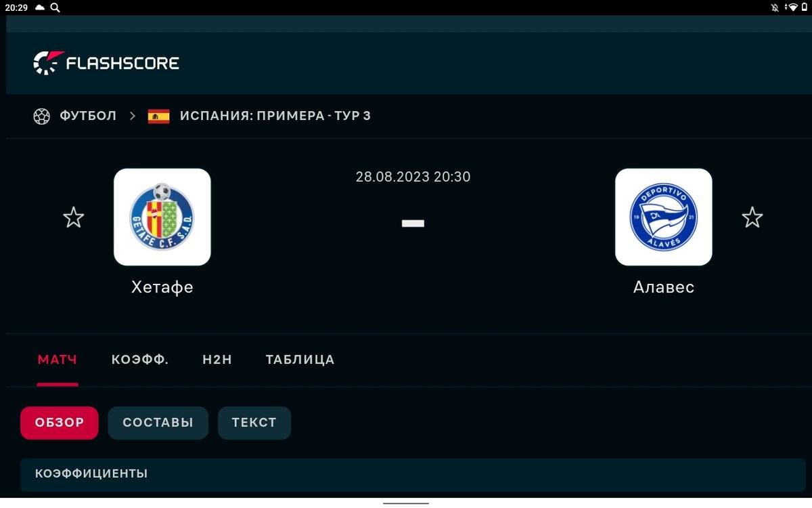Switch to the ТАБЛИЦА tab

coord(300,360)
